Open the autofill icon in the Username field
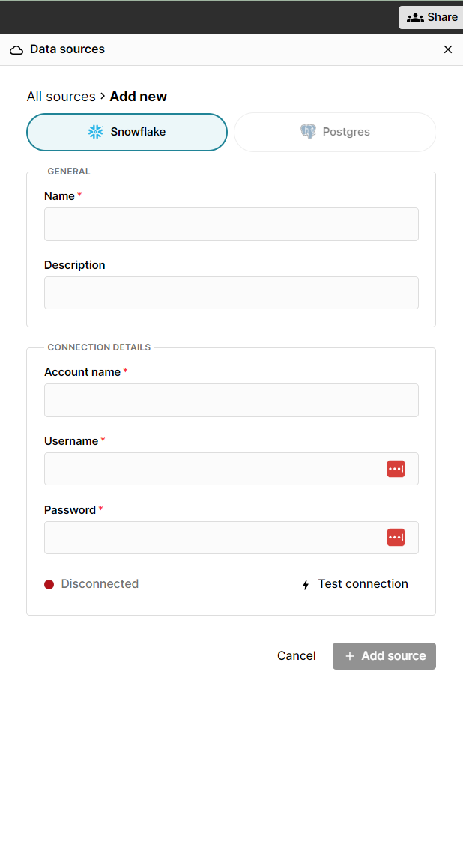463x868 pixels. (x=396, y=468)
